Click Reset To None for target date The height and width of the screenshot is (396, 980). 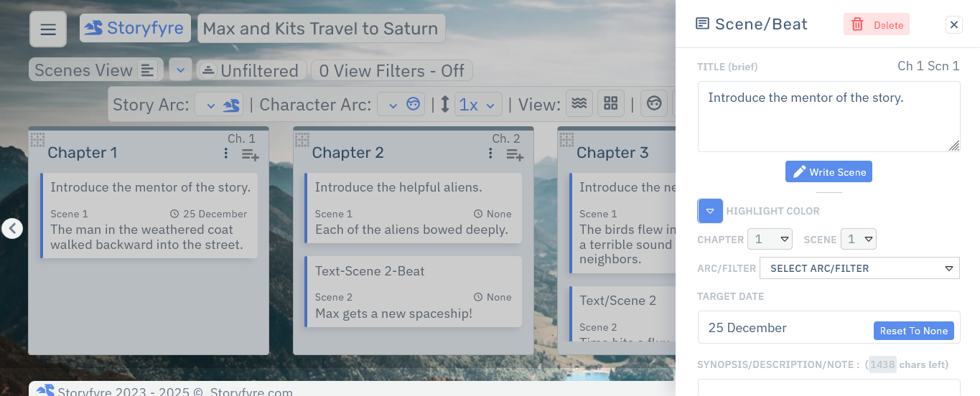tap(913, 331)
